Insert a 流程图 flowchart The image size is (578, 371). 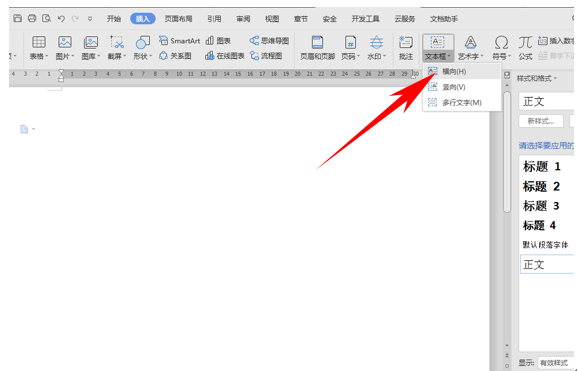266,56
